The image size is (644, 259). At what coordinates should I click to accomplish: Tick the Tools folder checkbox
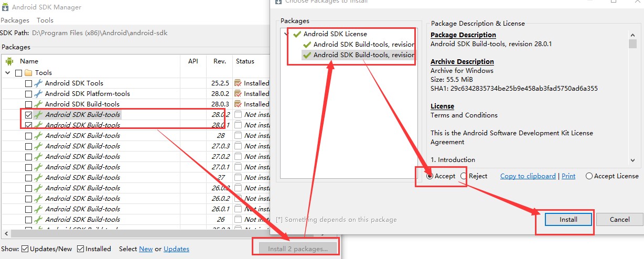(18, 73)
